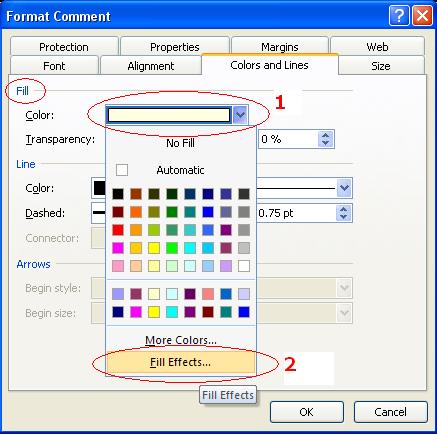
Task: Select the Size tab
Action: [381, 66]
